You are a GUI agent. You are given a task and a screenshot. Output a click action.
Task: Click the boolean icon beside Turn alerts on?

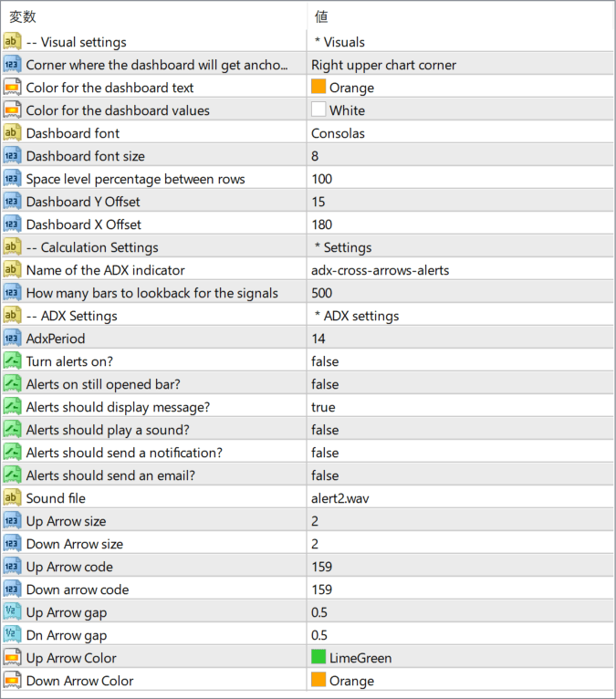point(12,361)
